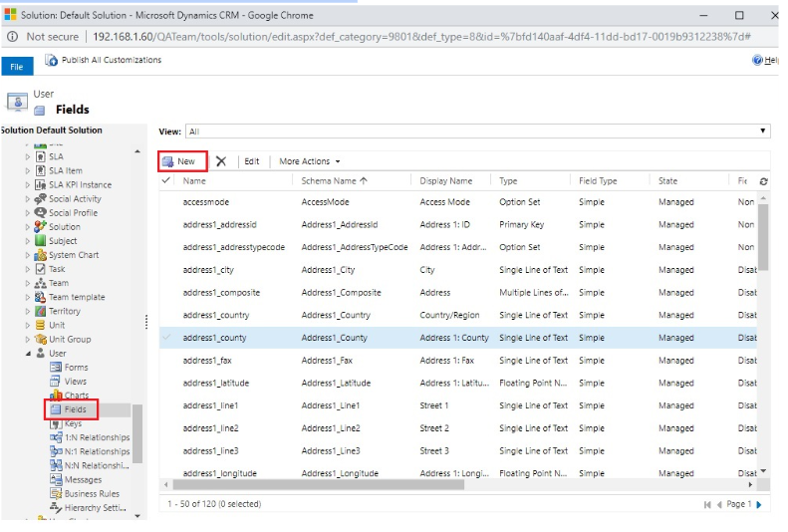Click the Publish All Customizations icon
The height and width of the screenshot is (532, 788).
[51, 61]
